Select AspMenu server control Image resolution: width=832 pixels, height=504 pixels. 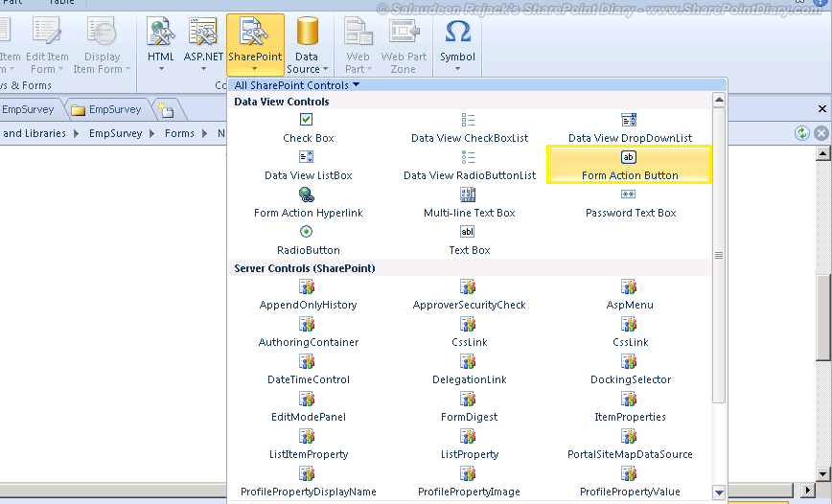tap(630, 295)
